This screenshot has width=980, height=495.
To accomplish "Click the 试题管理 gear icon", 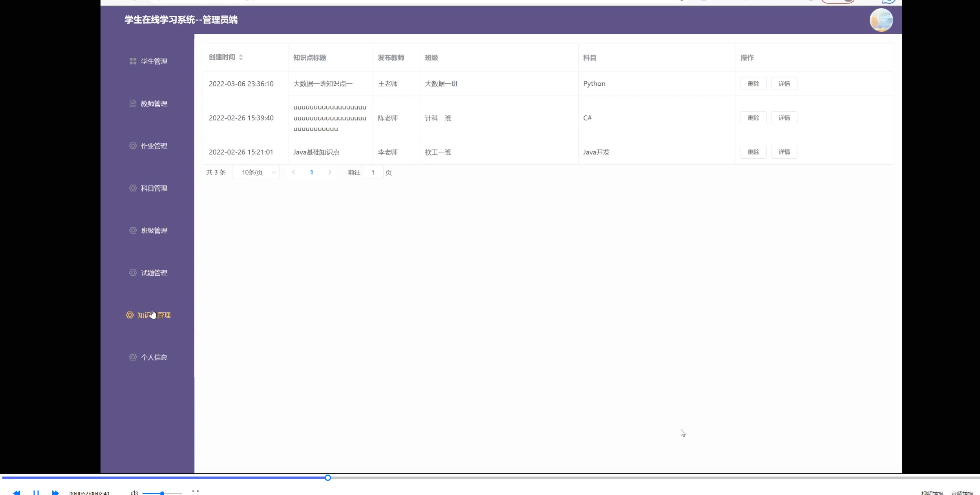I will coord(133,273).
